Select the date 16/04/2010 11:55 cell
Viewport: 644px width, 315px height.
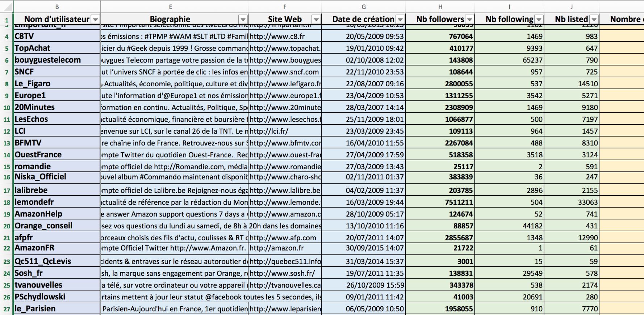363,143
